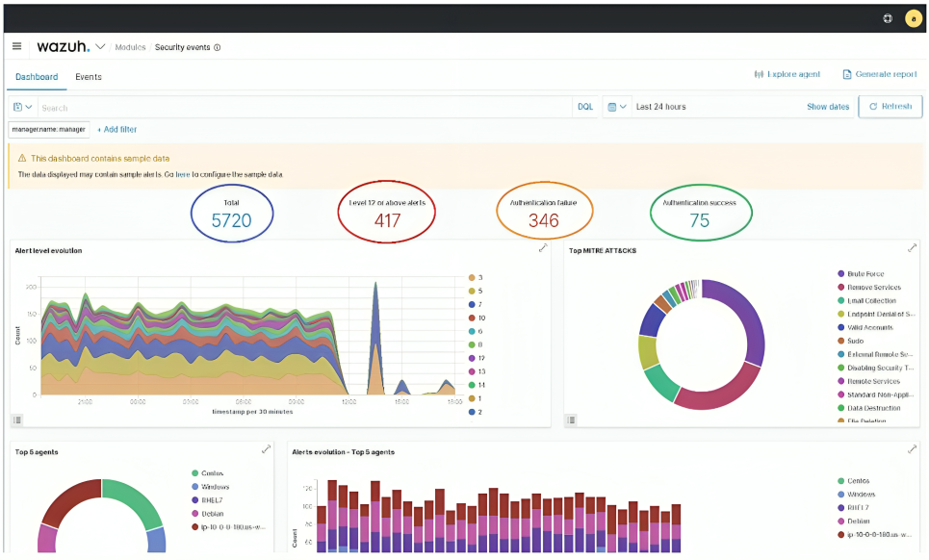Screen dimensions: 929x560
Task: Click level 7 legend entry
Action: [x=476, y=304]
